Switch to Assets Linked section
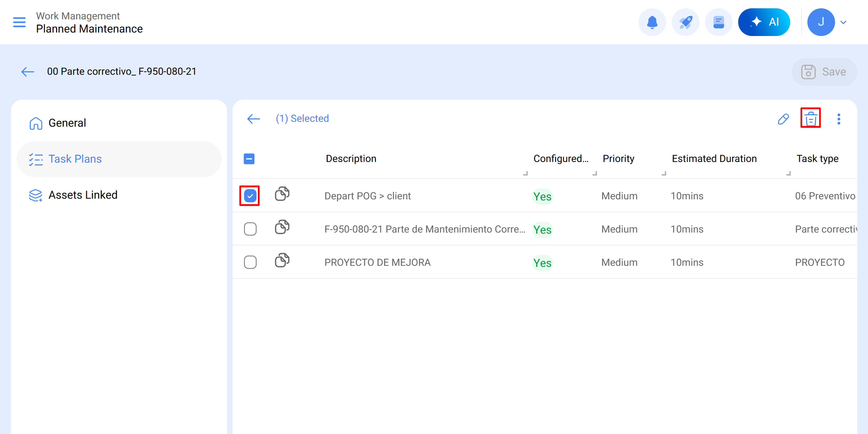The width and height of the screenshot is (868, 434). 83,195
